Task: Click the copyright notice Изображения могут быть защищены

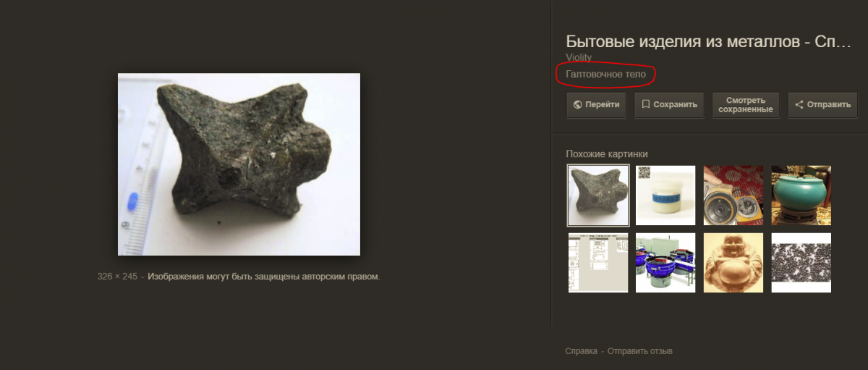Action: point(264,277)
